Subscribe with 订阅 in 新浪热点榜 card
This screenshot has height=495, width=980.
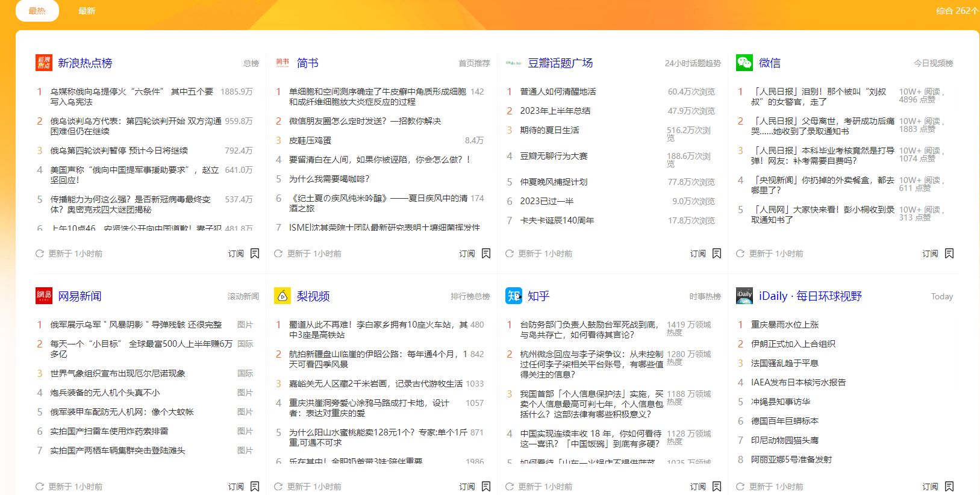(236, 254)
